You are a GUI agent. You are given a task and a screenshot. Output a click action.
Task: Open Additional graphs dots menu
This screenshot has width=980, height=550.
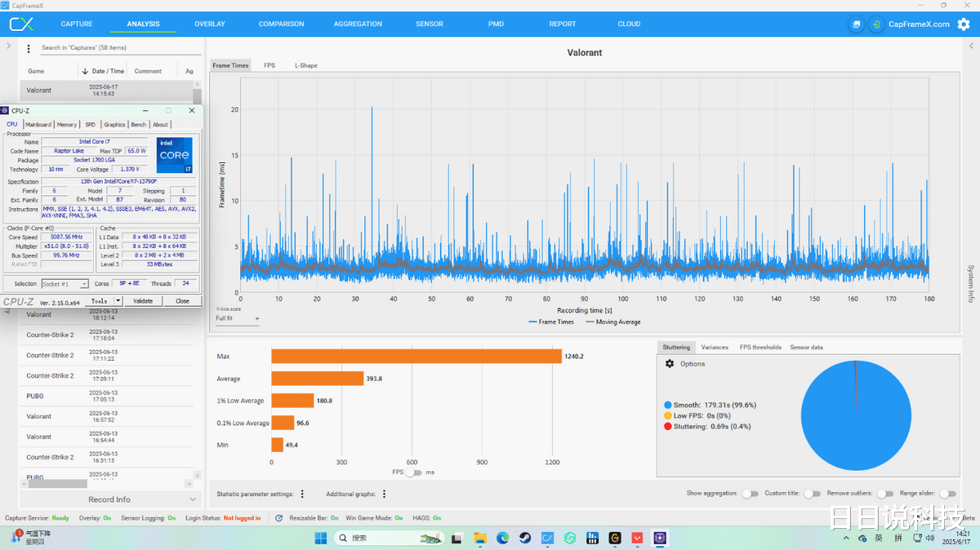[384, 494]
